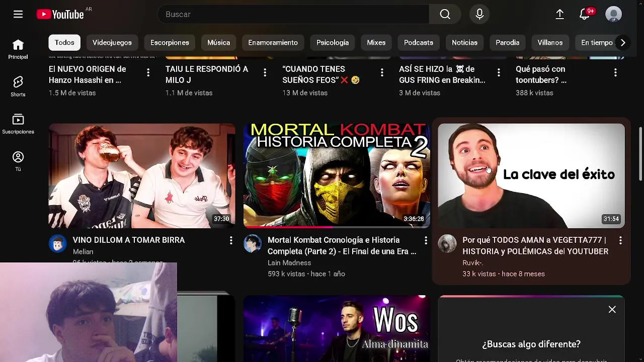The image size is (644, 362).
Task: Play the Wos Alma-dinamita thumbnail
Action: point(337,329)
